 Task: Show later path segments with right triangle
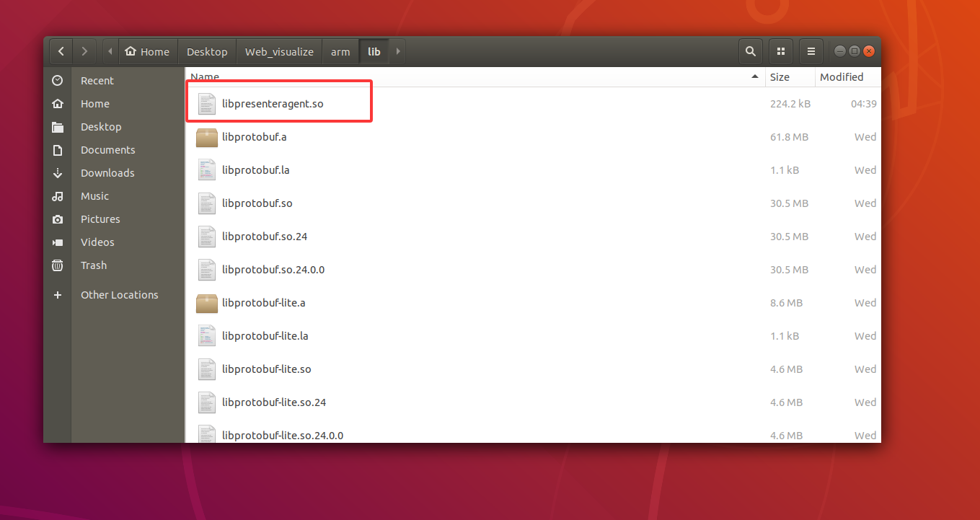click(x=398, y=51)
